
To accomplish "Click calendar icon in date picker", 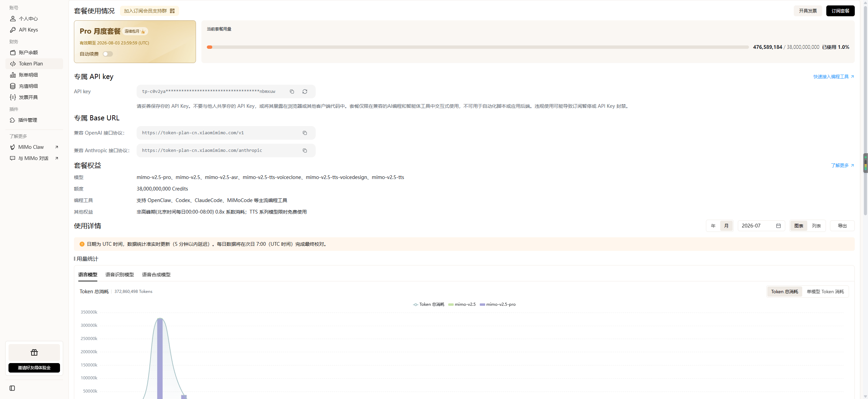I will click(x=778, y=226).
